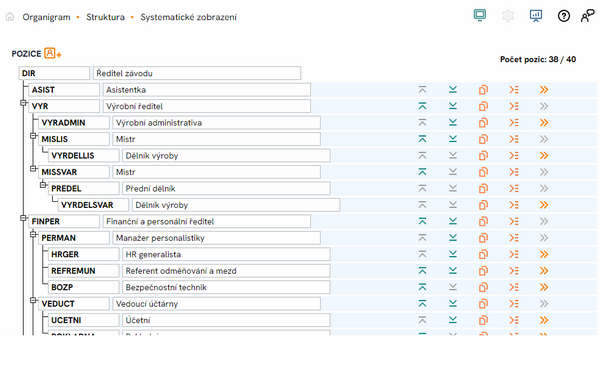
Task: Move ASIST position down with arrow icon
Action: [453, 90]
